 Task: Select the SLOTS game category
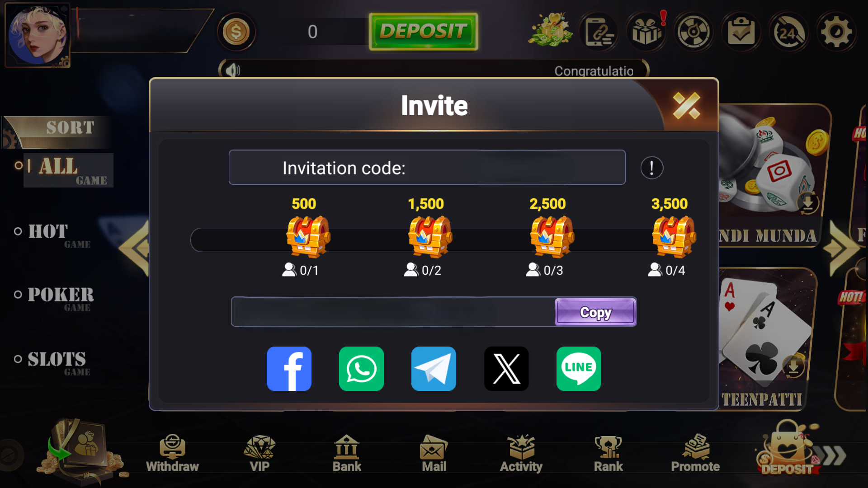52,363
